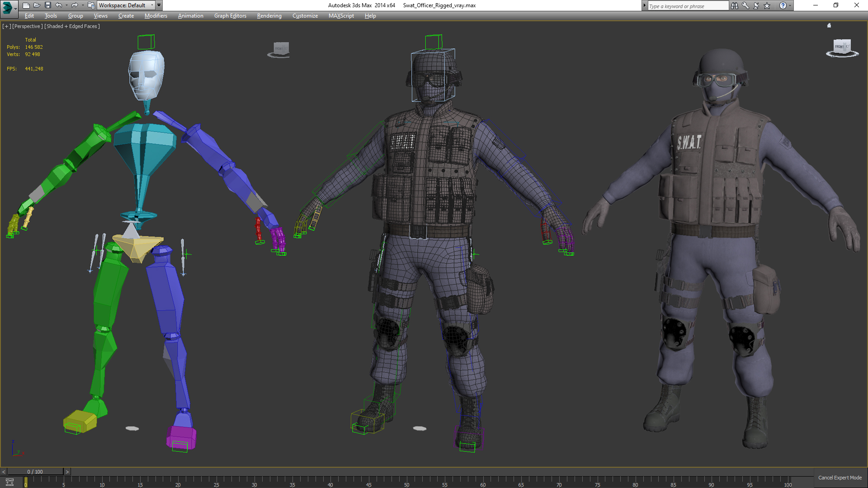Screen dimensions: 868x488
Task: Open the Animation menu
Action: pyautogui.click(x=190, y=16)
